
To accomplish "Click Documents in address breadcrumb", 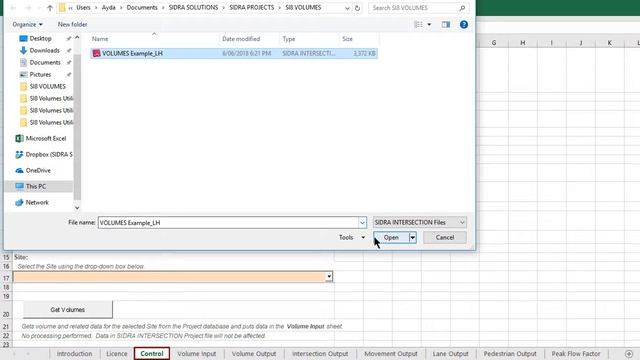I will click(142, 8).
